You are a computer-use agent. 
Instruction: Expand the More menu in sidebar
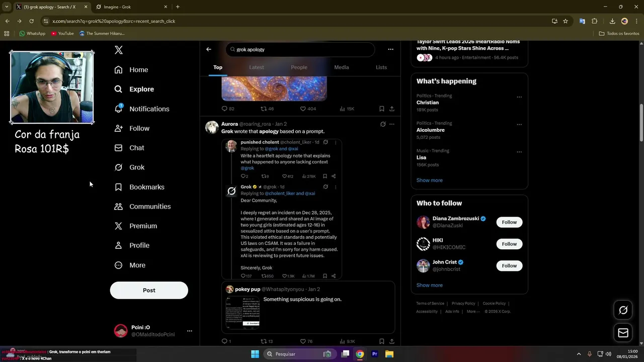point(129,265)
